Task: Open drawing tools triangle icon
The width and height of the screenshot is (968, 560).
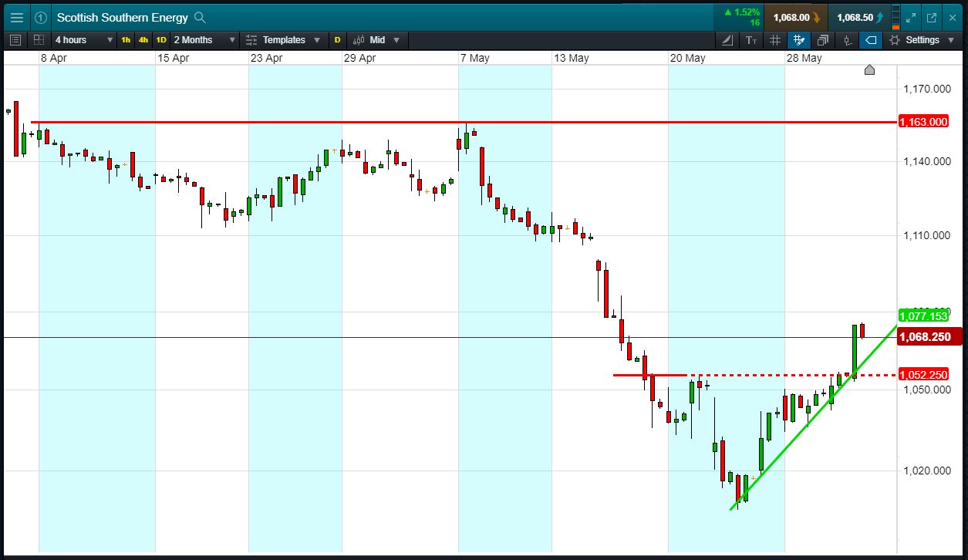Action: tap(729, 40)
